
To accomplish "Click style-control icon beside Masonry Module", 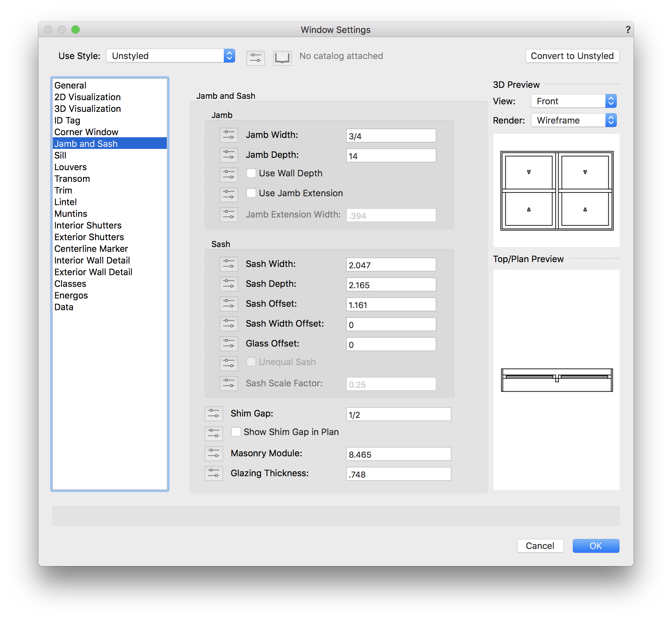I will pyautogui.click(x=213, y=454).
